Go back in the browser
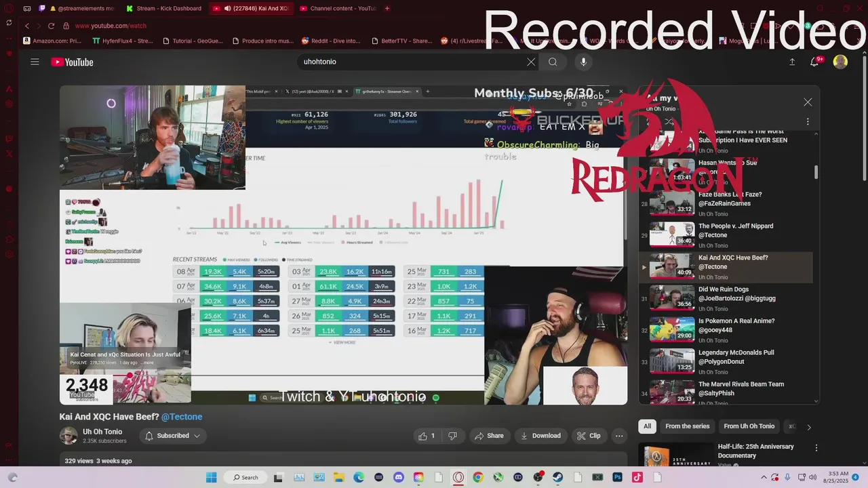Image resolution: width=868 pixels, height=488 pixels. coord(27,26)
